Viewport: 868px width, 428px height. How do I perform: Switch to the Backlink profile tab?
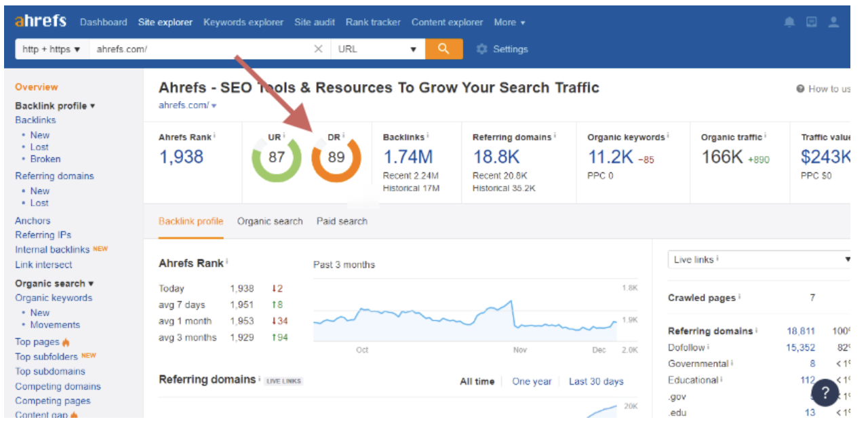(x=191, y=221)
